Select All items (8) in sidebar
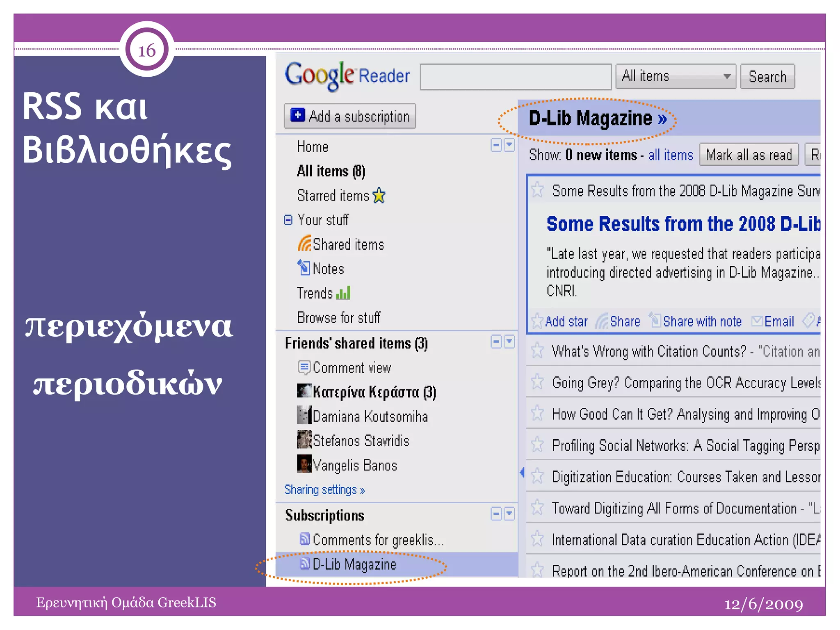Image resolution: width=840 pixels, height=630 pixels. click(331, 171)
